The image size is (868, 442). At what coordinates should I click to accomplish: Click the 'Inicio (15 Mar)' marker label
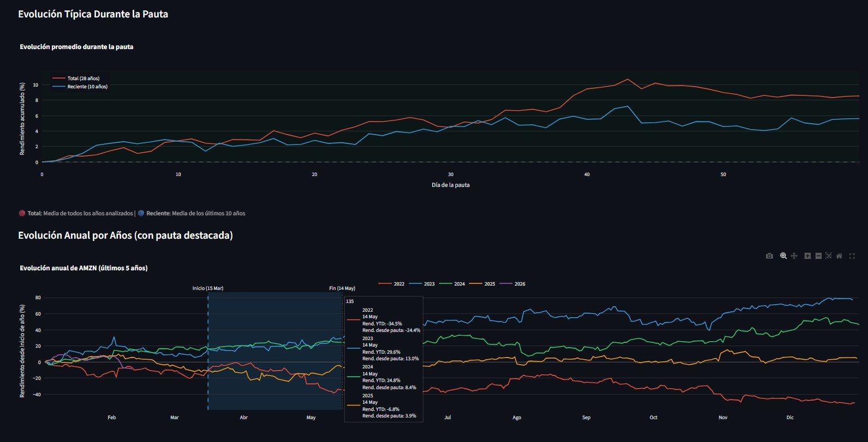click(x=208, y=288)
